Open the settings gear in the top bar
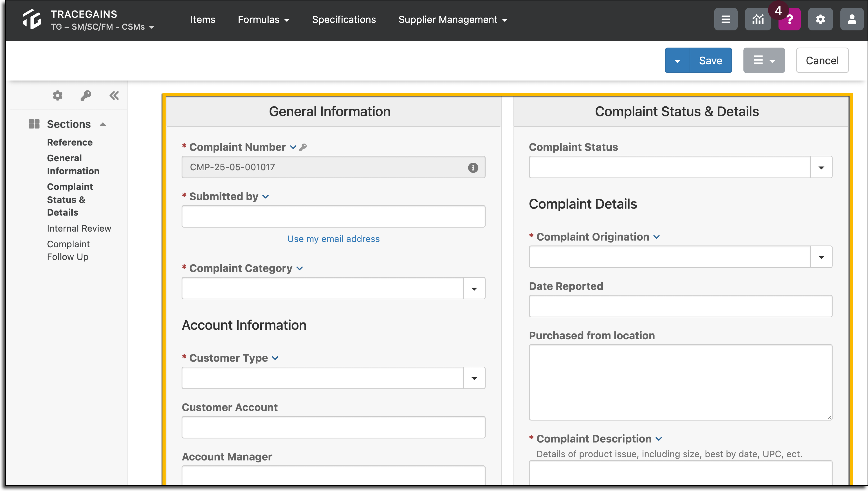This screenshot has height=491, width=868. click(820, 20)
